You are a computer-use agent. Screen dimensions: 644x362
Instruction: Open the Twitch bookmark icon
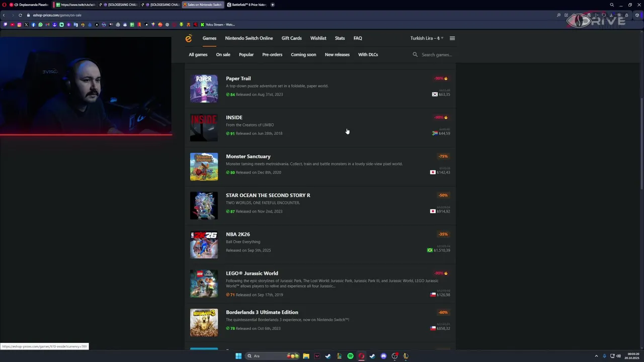[x=6, y=25]
